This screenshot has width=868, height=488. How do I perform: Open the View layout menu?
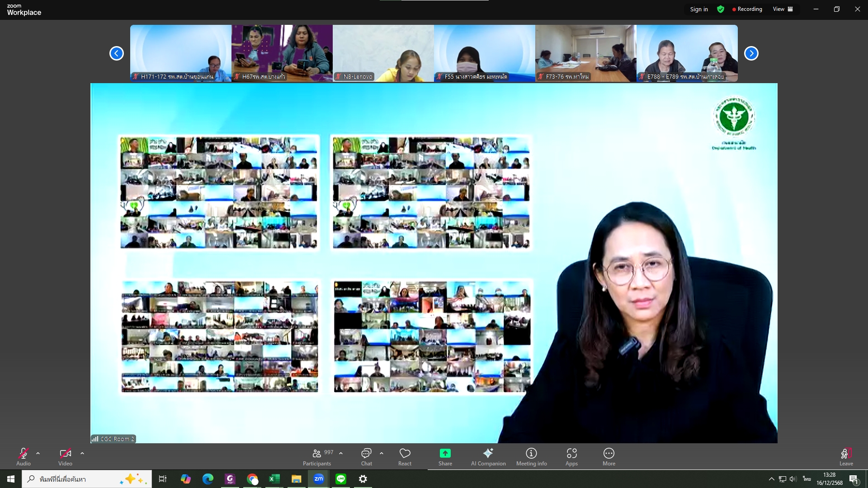coord(783,9)
